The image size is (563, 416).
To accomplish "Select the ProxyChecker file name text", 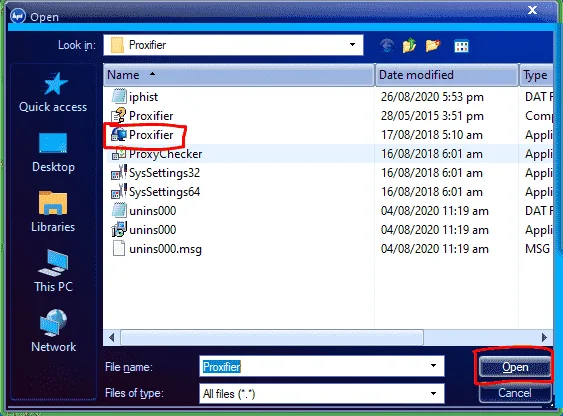I will (166, 154).
